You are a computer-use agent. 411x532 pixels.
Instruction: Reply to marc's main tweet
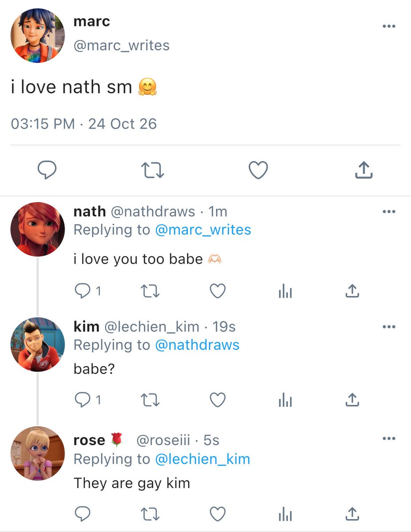pyautogui.click(x=46, y=170)
